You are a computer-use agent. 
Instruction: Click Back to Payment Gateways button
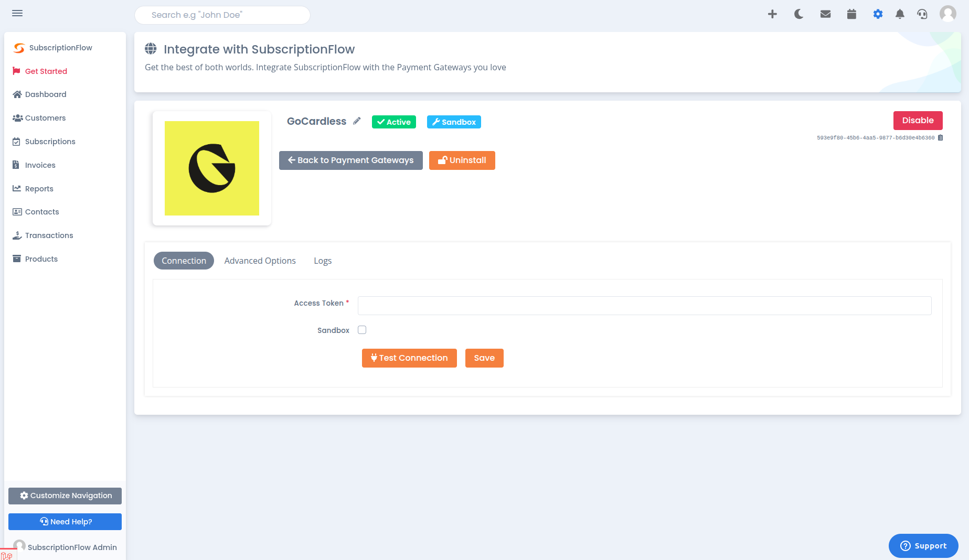[351, 160]
